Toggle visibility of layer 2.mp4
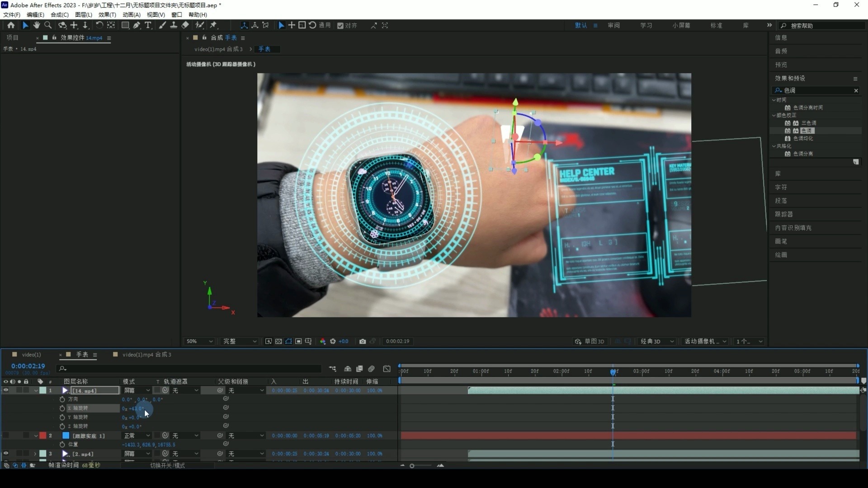 pos(6,454)
